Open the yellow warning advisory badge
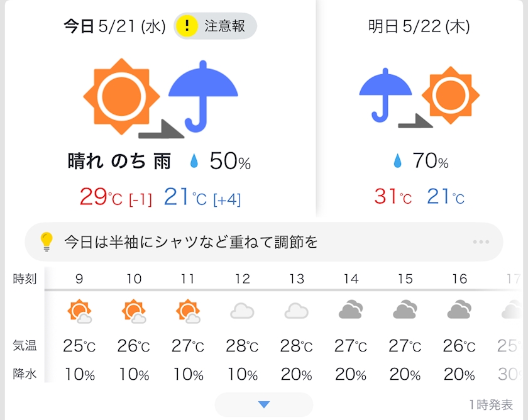528x420 pixels. (215, 26)
